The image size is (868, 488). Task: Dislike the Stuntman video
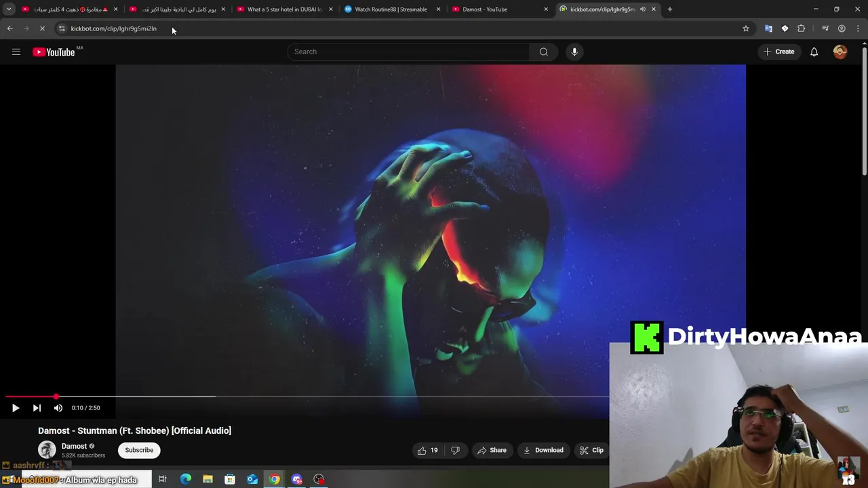[x=456, y=450]
